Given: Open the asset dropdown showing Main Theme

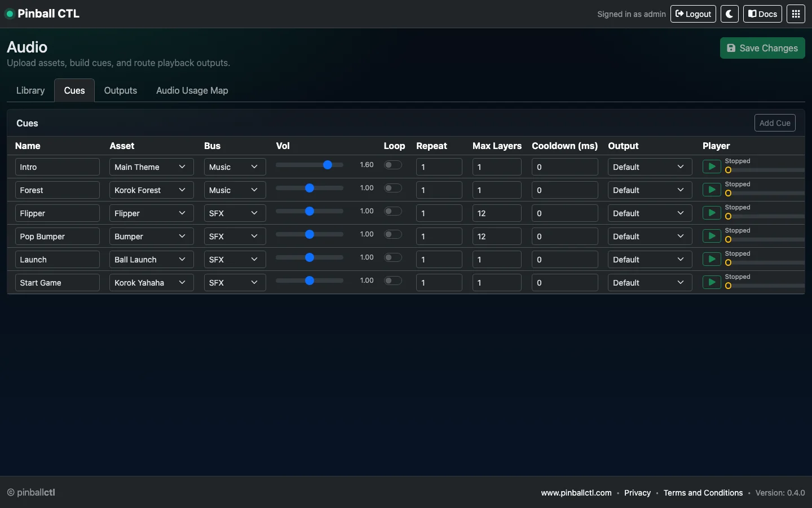Looking at the screenshot, I should [x=151, y=167].
